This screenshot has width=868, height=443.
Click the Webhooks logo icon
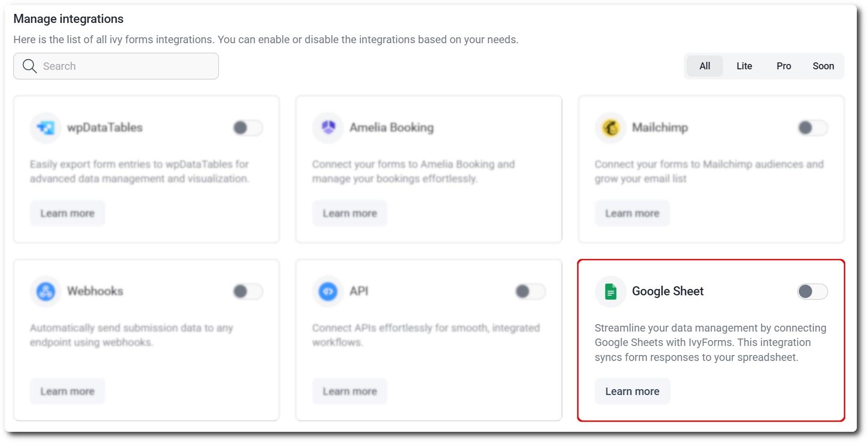[x=46, y=292]
